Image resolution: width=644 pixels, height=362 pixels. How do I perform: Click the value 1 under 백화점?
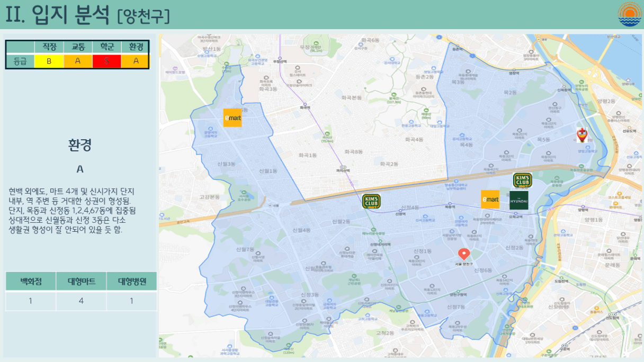pos(31,301)
